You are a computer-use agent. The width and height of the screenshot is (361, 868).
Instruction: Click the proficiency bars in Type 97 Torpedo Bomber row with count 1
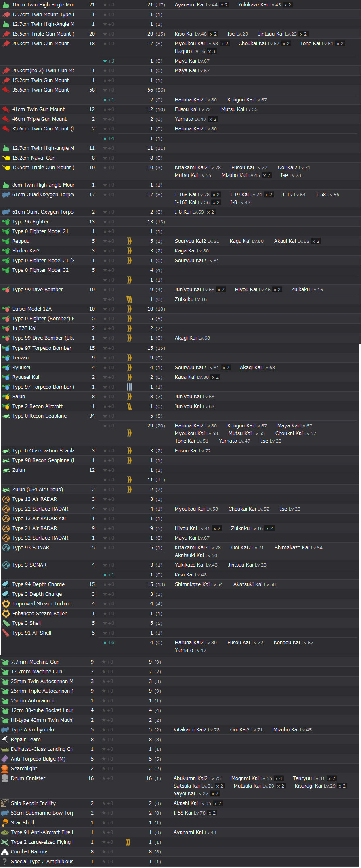click(129, 387)
